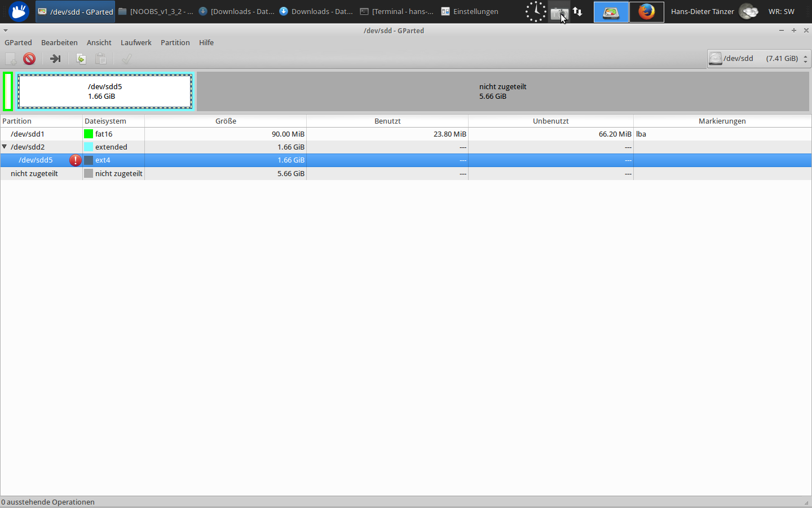Open the Hilfe menu
Image resolution: width=812 pixels, height=508 pixels.
click(x=206, y=42)
